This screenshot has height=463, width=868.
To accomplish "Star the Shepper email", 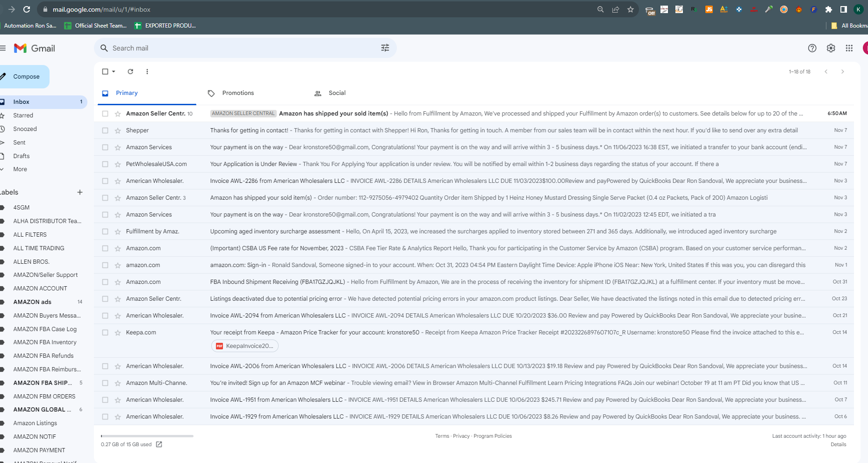I will click(x=118, y=130).
